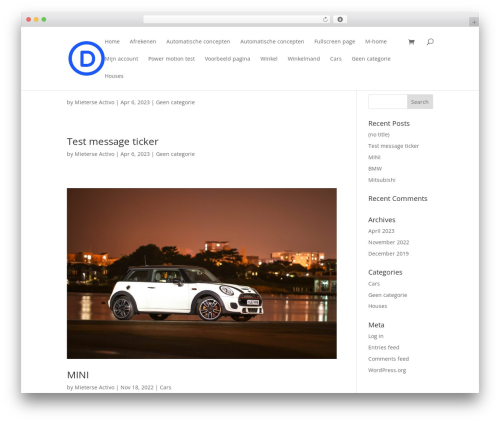This screenshot has width=500, height=423.
Task: Open the shopping cart icon
Action: [x=411, y=42]
